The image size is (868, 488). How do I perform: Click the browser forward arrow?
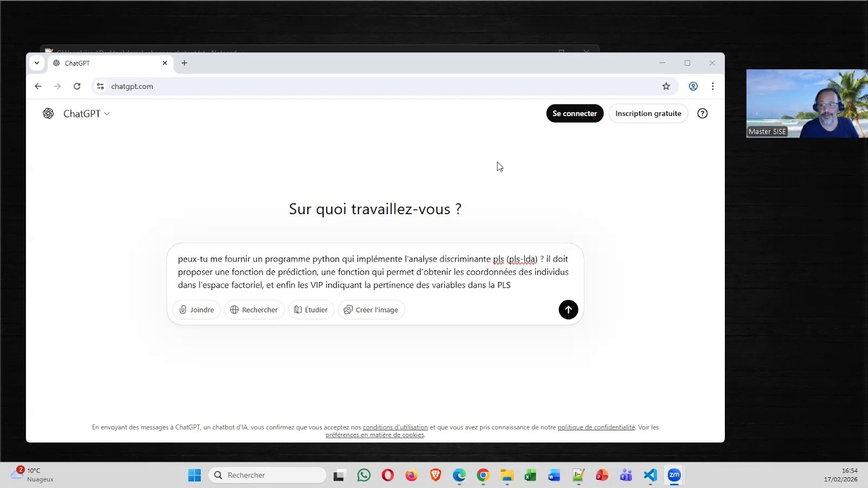pos(57,86)
